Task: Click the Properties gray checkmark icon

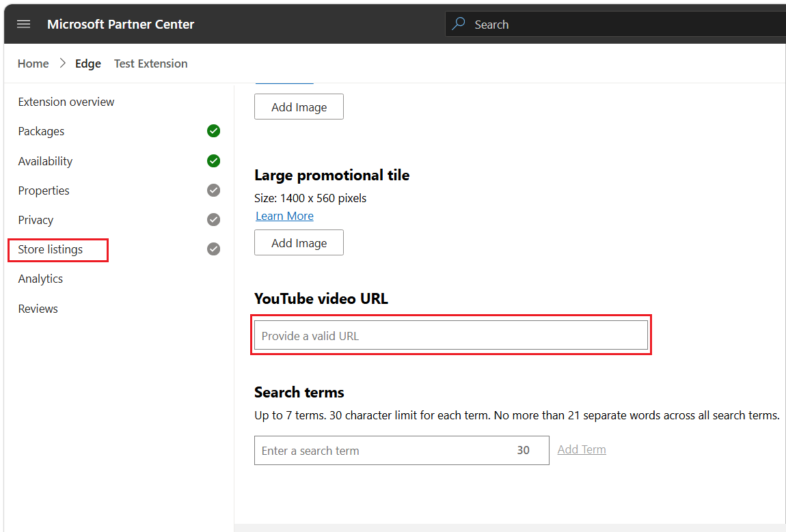Action: pyautogui.click(x=213, y=191)
